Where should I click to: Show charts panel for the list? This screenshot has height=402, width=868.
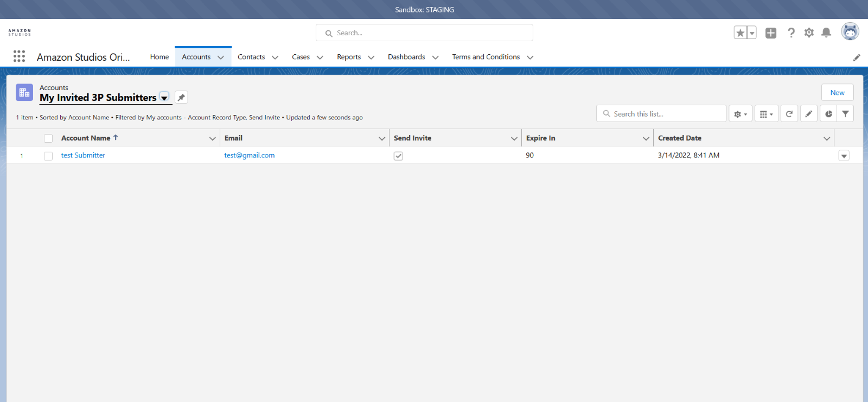(828, 114)
